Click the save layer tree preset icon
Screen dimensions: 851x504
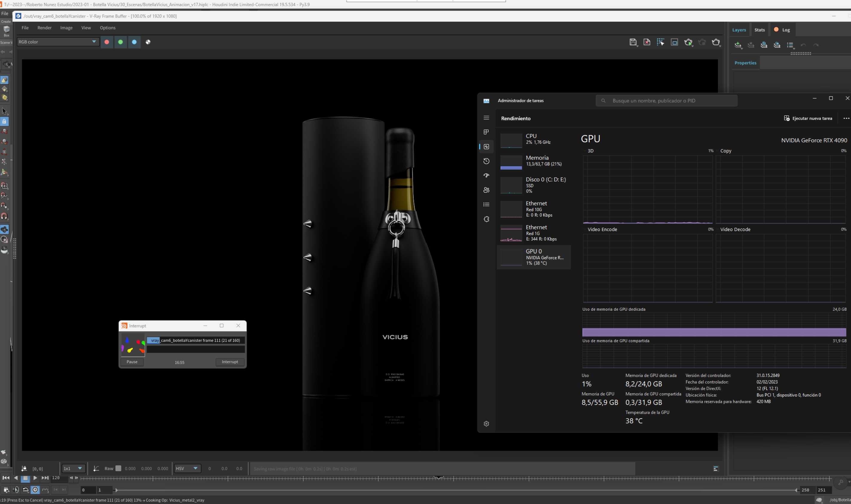(764, 45)
